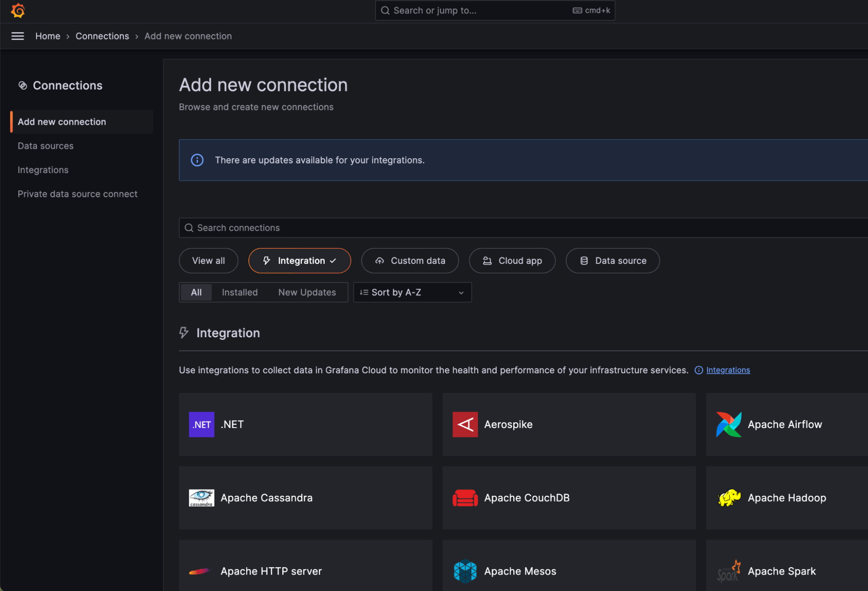Open the Sort by A-Z dropdown
The image size is (868, 591).
[412, 292]
